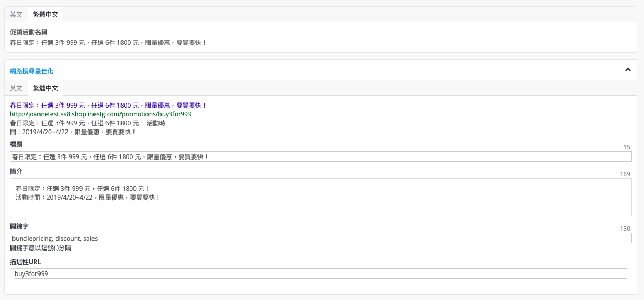Screen dimensions: 644x300
Task: Switch to 英文 tab in promotion name panel
Action: pos(16,15)
